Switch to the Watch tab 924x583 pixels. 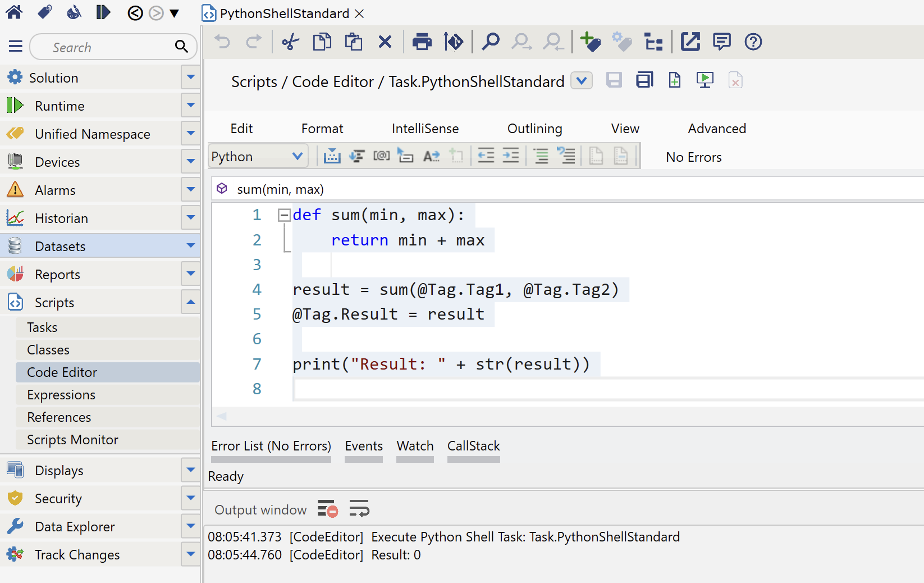(x=415, y=446)
